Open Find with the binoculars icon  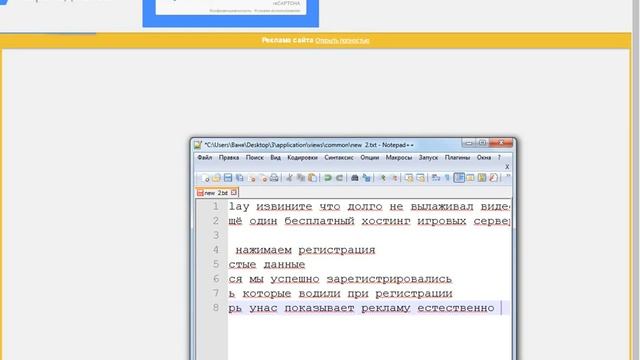(354, 178)
